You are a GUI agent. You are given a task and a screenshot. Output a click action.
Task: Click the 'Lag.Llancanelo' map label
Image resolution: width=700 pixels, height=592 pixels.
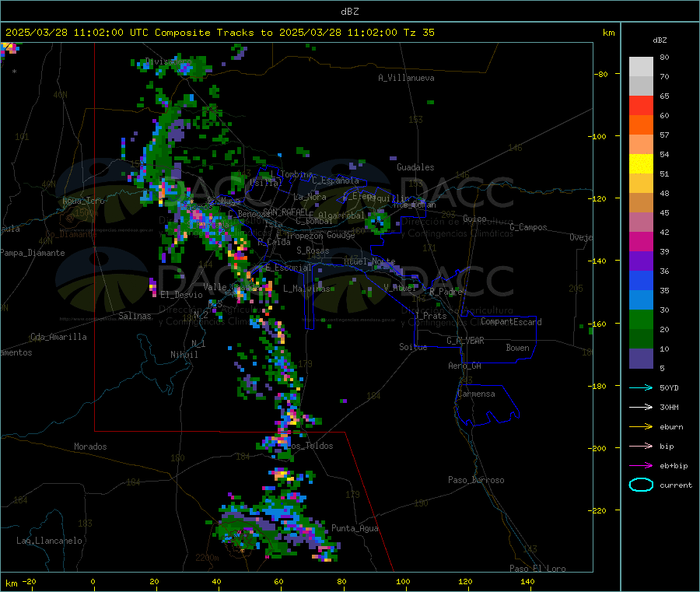click(49, 541)
